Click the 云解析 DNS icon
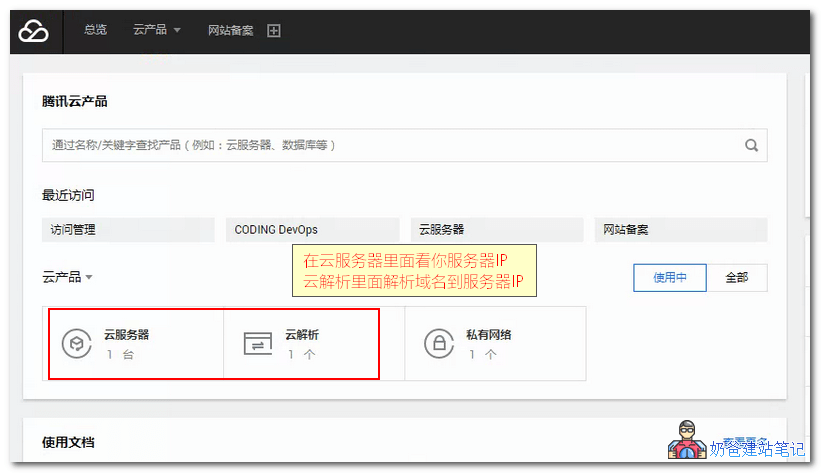 point(258,344)
